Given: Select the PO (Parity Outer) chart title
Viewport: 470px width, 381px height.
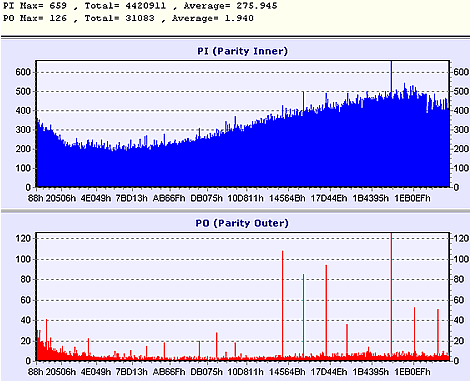Looking at the screenshot, I should pos(242,223).
